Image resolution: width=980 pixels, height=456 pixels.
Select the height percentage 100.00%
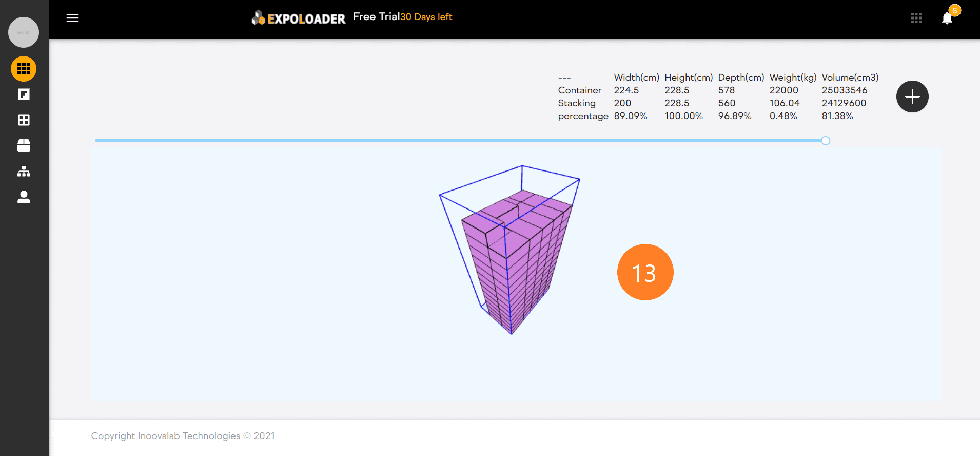(x=684, y=116)
